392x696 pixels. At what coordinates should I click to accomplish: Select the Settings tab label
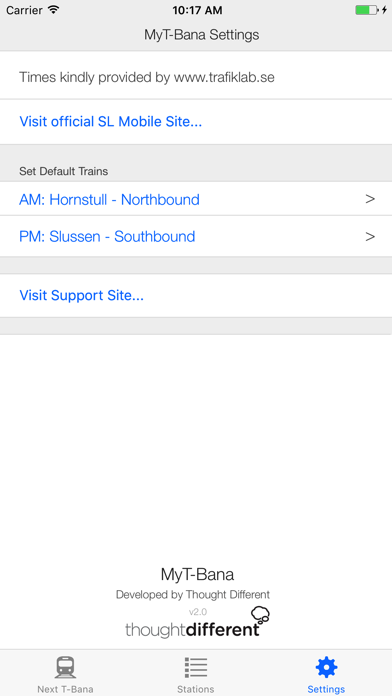[x=326, y=689]
